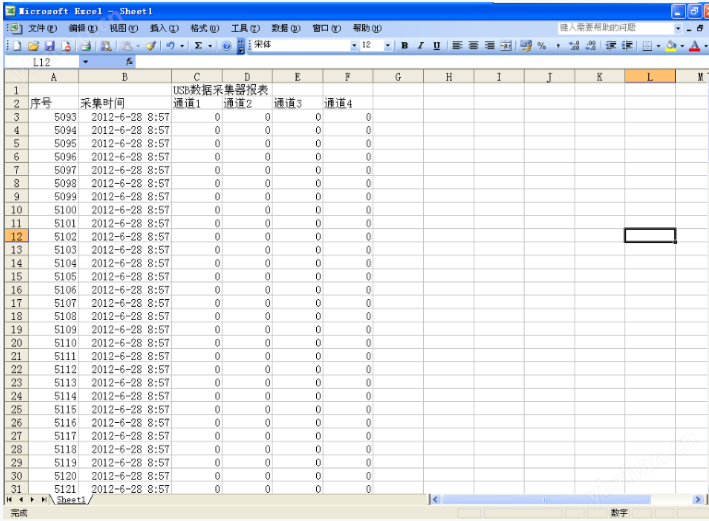Undo the last action
Image resolution: width=709 pixels, height=521 pixels.
coord(170,46)
